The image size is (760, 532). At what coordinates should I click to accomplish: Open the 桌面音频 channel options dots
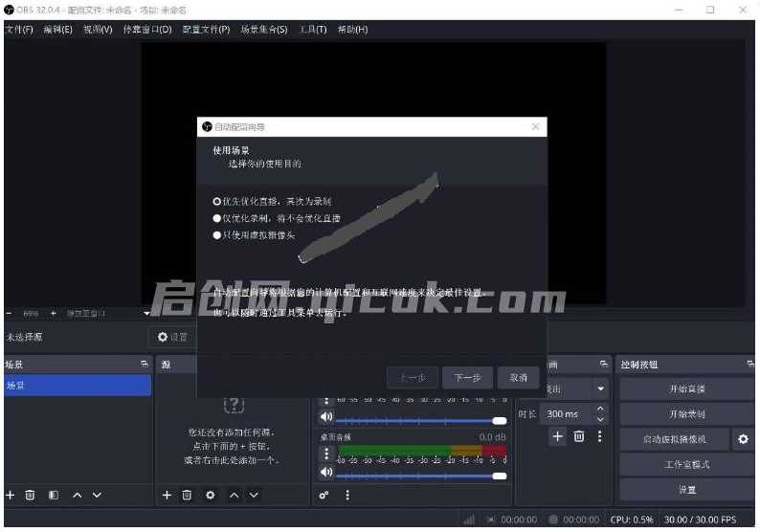326,454
